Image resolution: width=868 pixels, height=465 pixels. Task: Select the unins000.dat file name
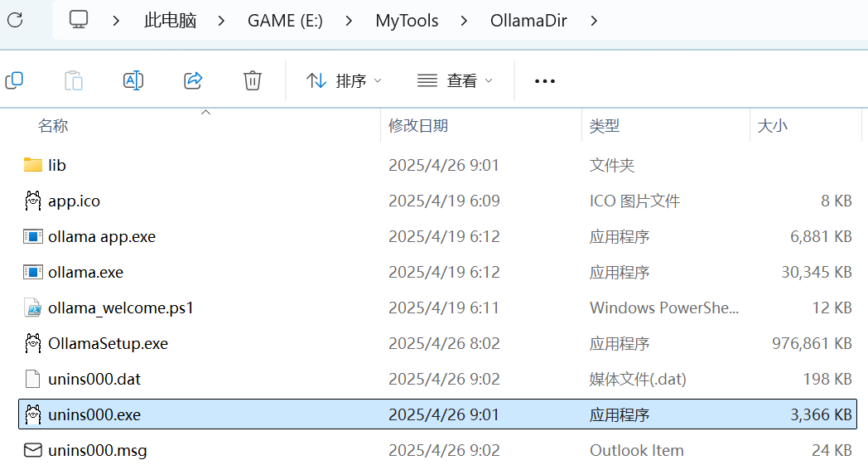94,379
